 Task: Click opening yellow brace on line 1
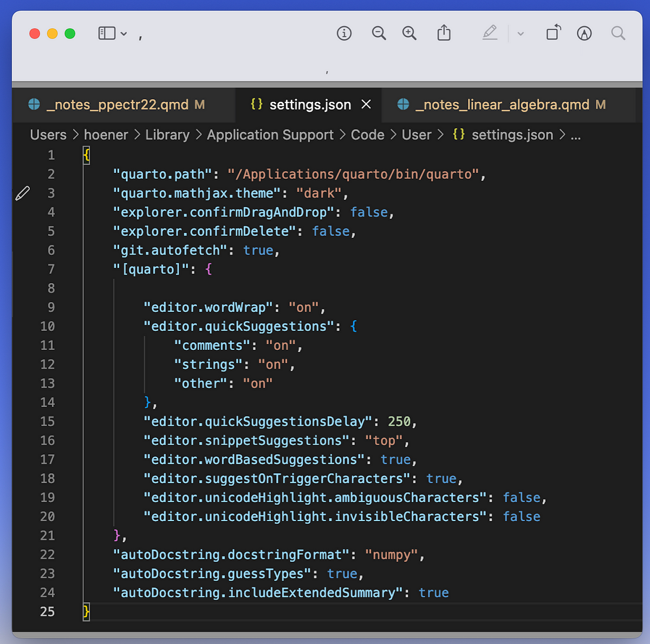pyautogui.click(x=86, y=155)
